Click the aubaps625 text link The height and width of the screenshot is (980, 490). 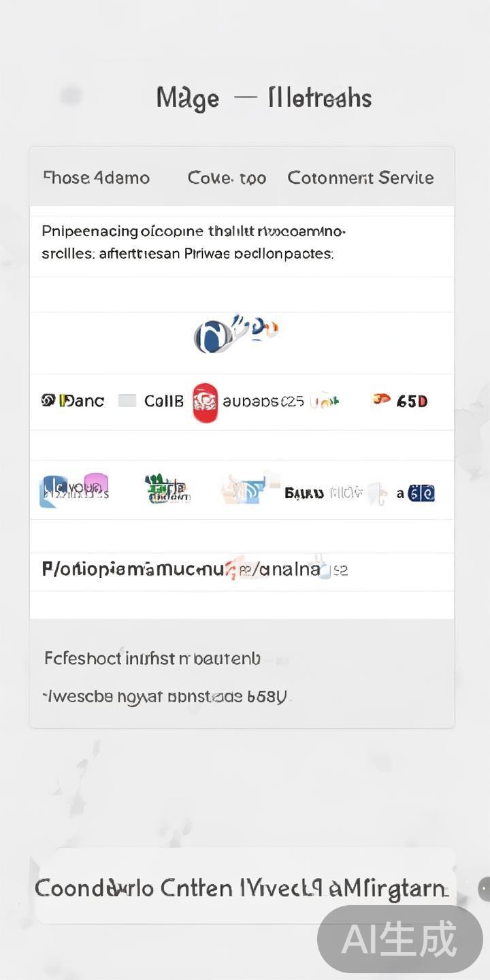[263, 402]
